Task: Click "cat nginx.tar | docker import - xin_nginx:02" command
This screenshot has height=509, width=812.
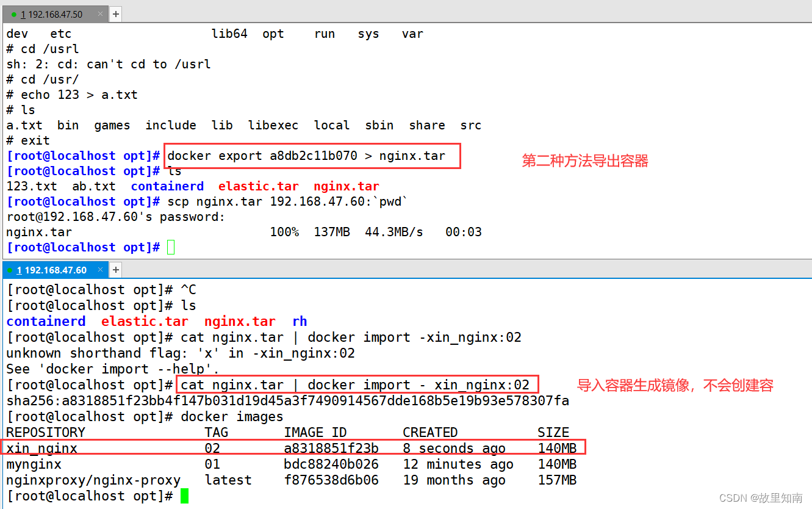Action: (355, 384)
